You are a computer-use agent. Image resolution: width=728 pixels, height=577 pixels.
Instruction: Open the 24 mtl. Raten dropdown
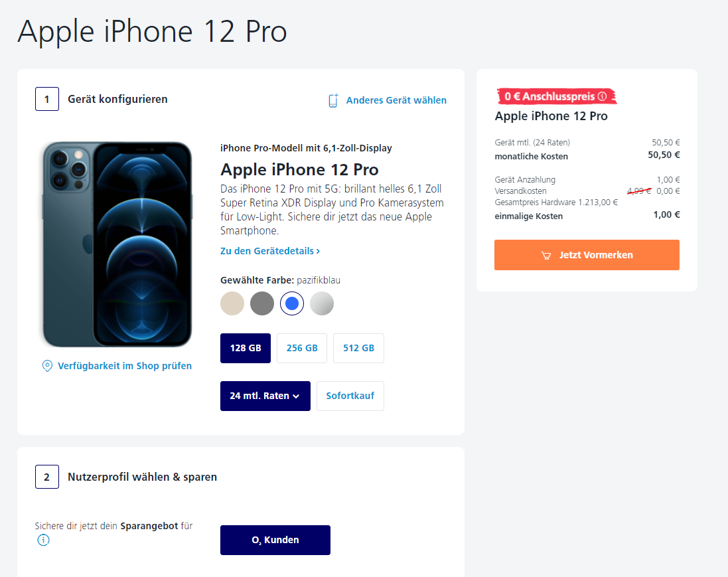[x=265, y=396]
